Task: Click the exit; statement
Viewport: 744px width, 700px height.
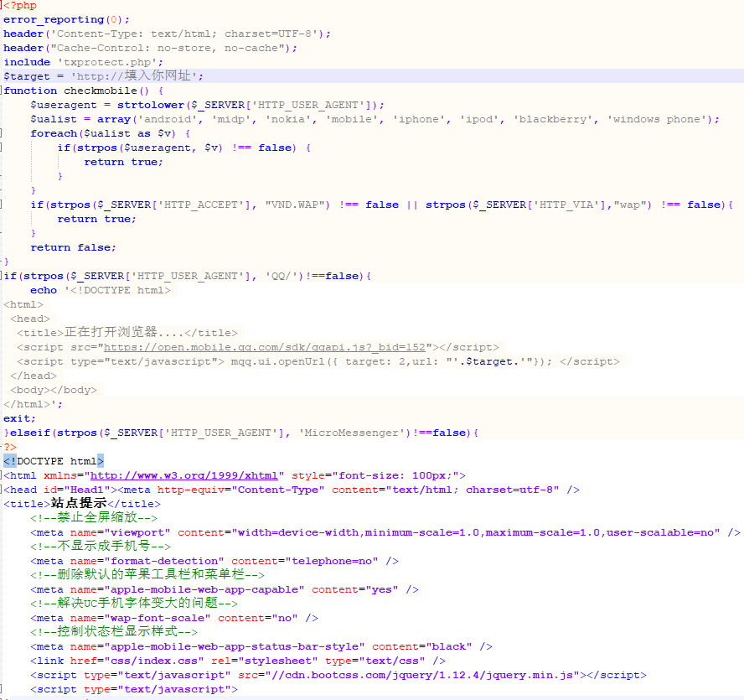Action: click(x=19, y=419)
